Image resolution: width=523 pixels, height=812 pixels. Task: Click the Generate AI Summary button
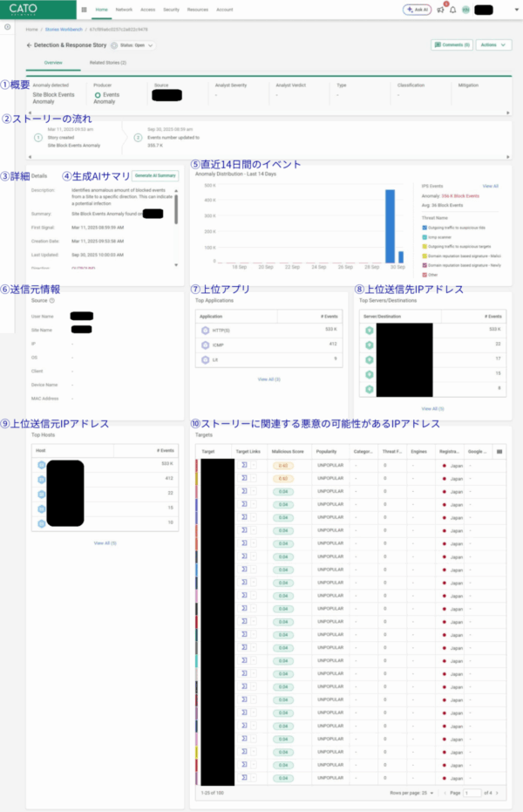tap(155, 175)
